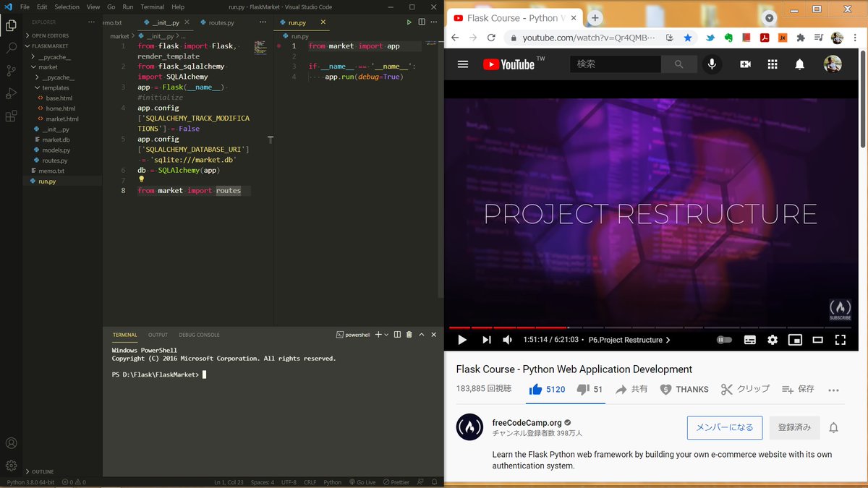Viewport: 868px width, 488px height.
Task: Click the 保存 save button
Action: (x=798, y=389)
